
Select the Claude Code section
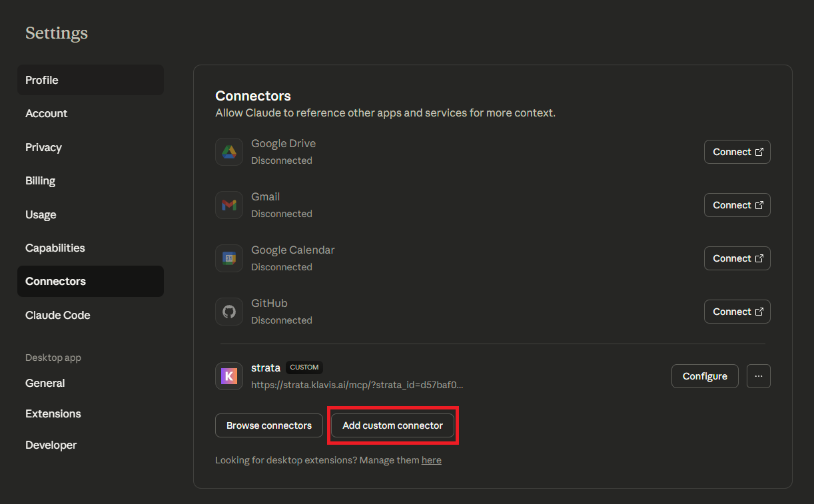pos(90,315)
